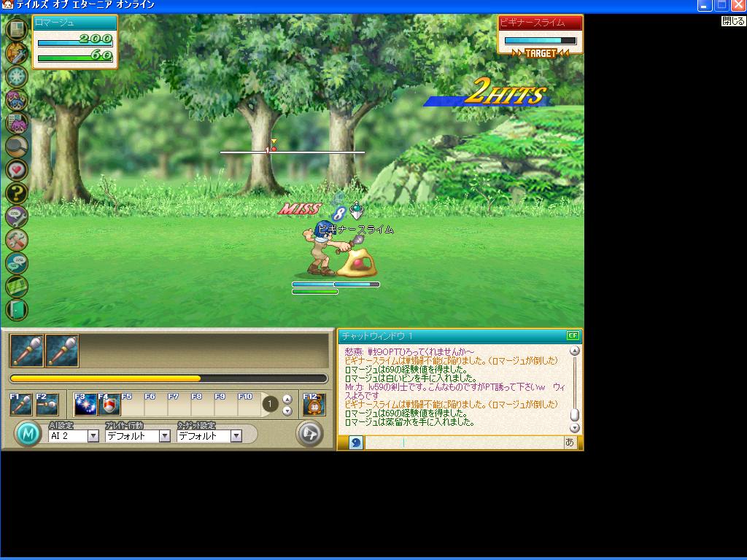Click the yellow slime enemy

tap(357, 262)
